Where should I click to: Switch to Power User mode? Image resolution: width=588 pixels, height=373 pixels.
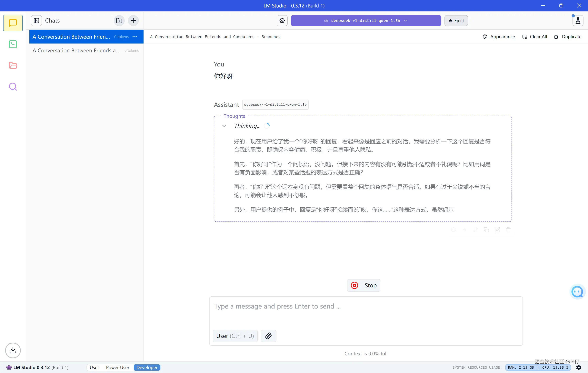117,367
